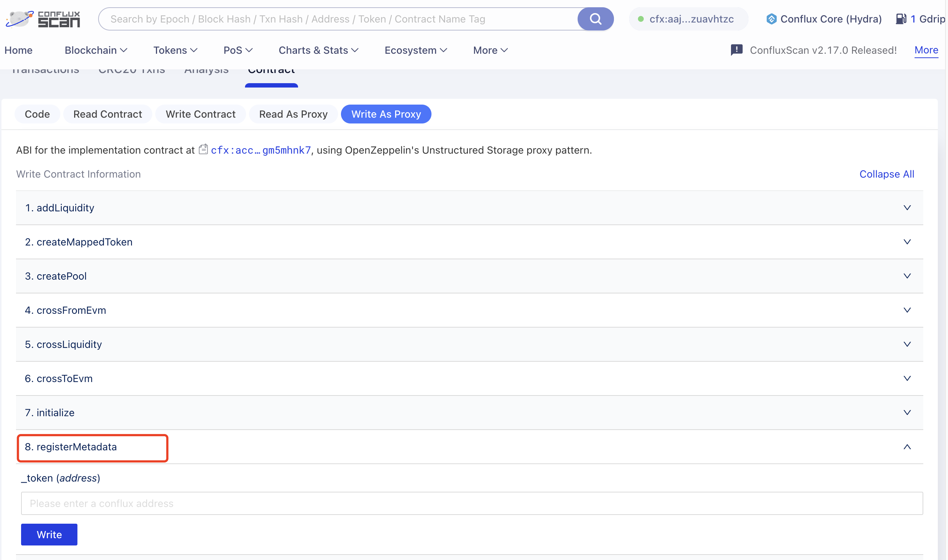The width and height of the screenshot is (948, 560).
Task: Open the Charts & Stats menu
Action: [318, 50]
